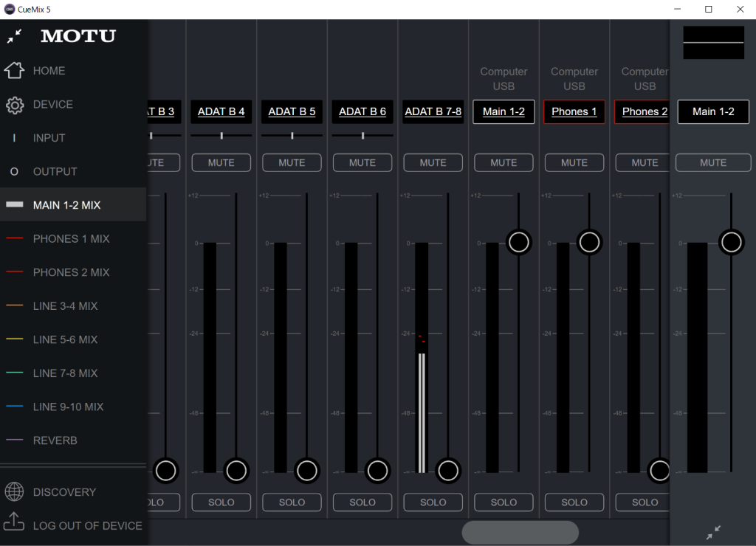This screenshot has width=756, height=546.
Task: Click the collapse arrows icon beside MOTU logo
Action: pos(14,35)
